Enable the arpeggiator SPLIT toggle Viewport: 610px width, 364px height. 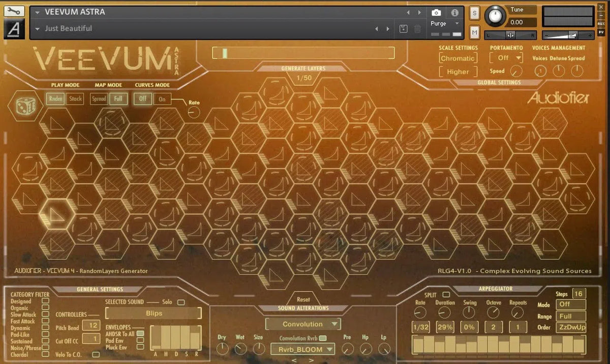[447, 294]
